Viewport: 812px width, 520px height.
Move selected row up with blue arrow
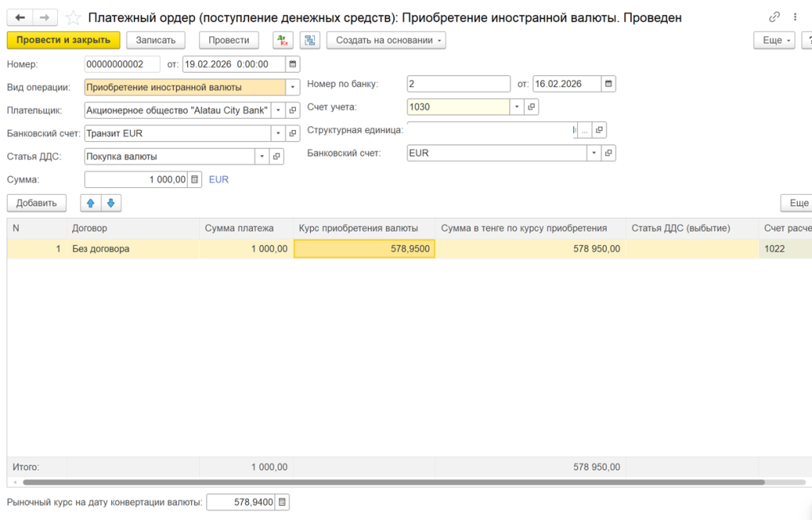[x=91, y=203]
